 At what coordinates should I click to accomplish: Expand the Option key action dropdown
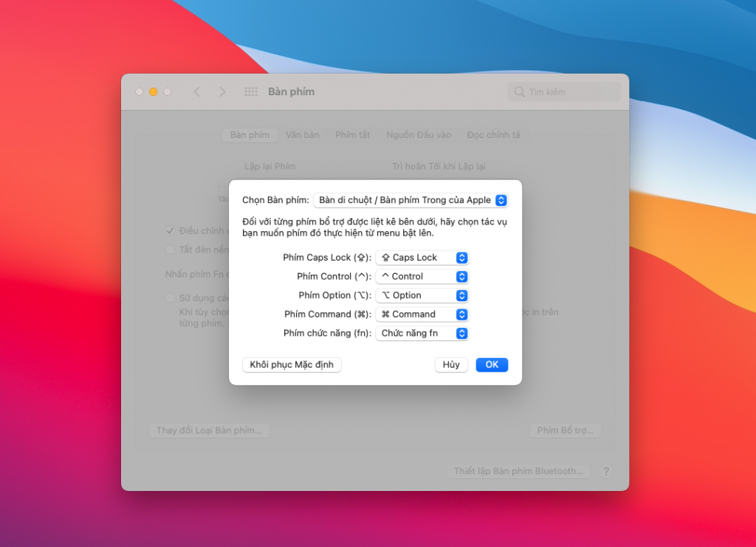(422, 295)
